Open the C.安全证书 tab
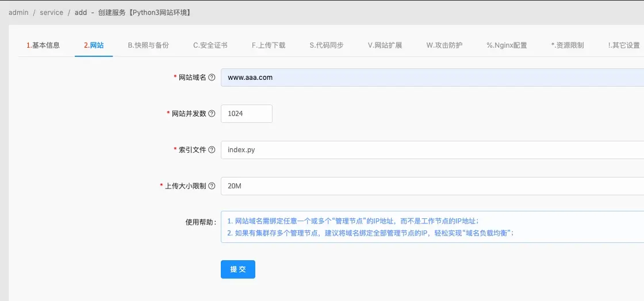644x301 pixels. (x=210, y=45)
